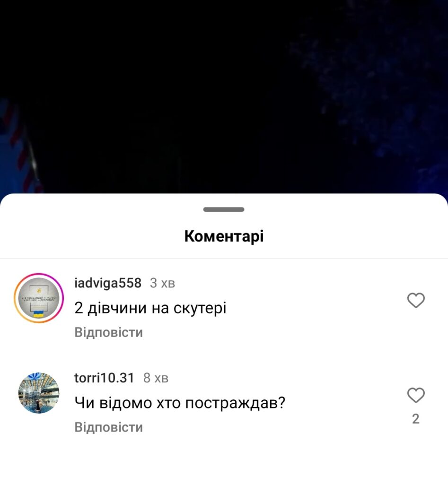Select the comment text 'Чи відомо хто постраждав?'
The image size is (448, 484).
point(180,403)
